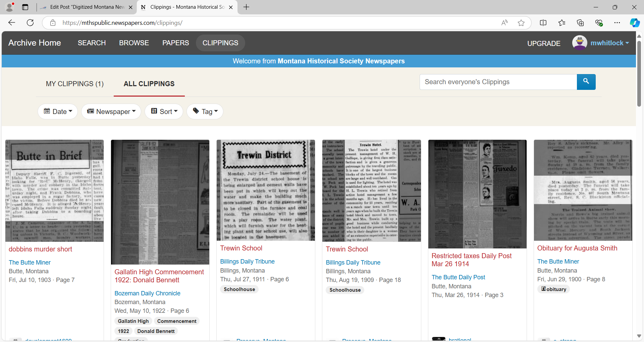Click the search magnifier icon beside Clippings search

pyautogui.click(x=586, y=82)
